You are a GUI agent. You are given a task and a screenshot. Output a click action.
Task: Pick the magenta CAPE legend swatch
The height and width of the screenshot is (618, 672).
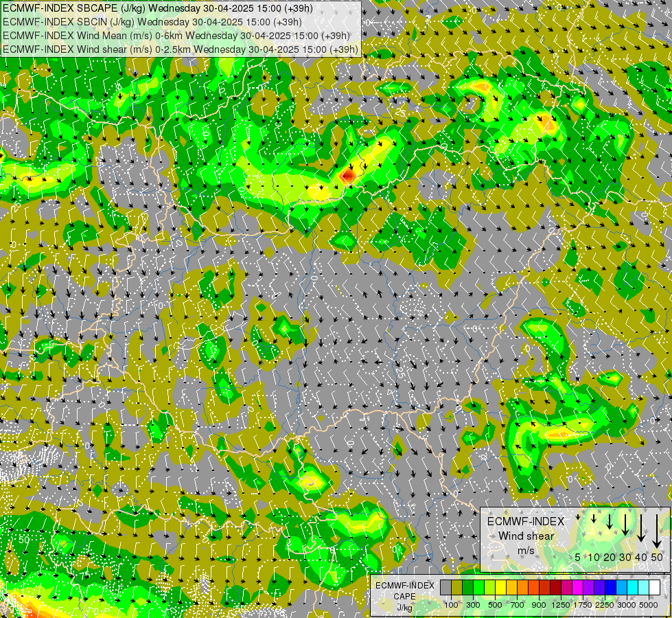[578, 587]
